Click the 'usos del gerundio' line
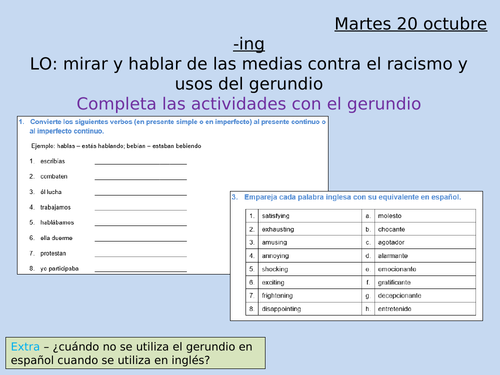 click(249, 84)
